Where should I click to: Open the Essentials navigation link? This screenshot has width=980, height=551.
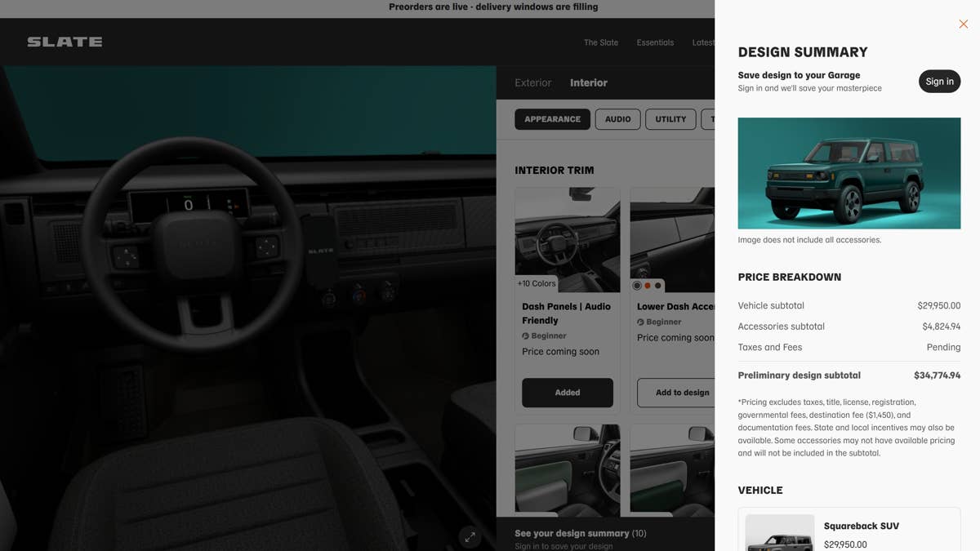point(655,42)
